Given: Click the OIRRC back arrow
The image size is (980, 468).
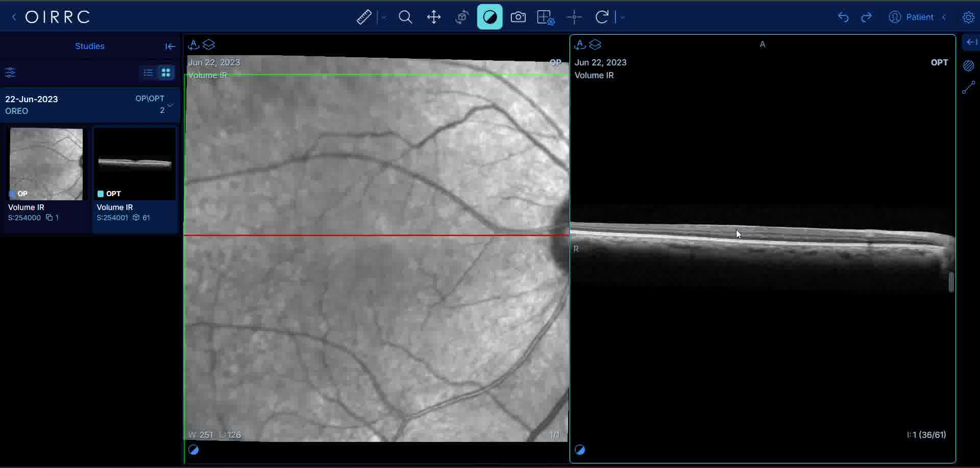Looking at the screenshot, I should point(14,17).
